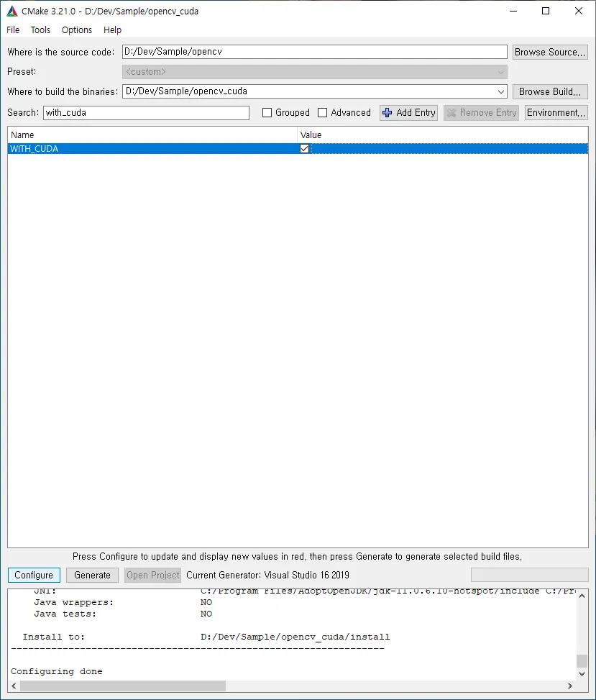Maximize the CMake window

tap(546, 11)
